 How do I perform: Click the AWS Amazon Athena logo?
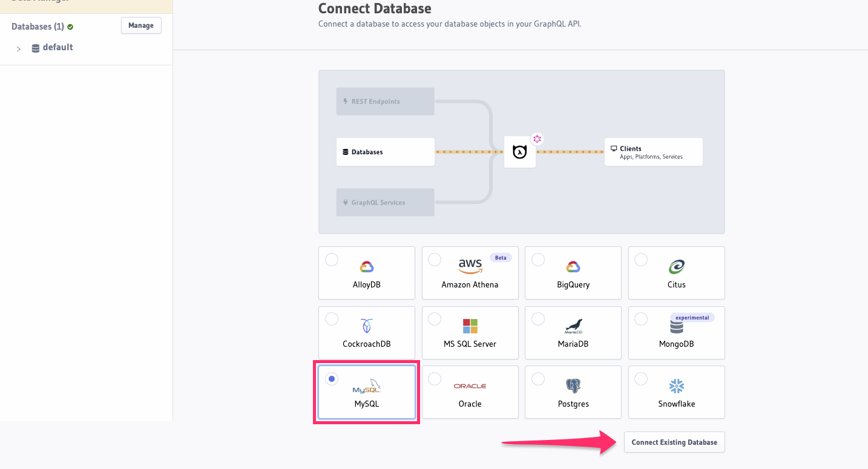pyautogui.click(x=470, y=266)
